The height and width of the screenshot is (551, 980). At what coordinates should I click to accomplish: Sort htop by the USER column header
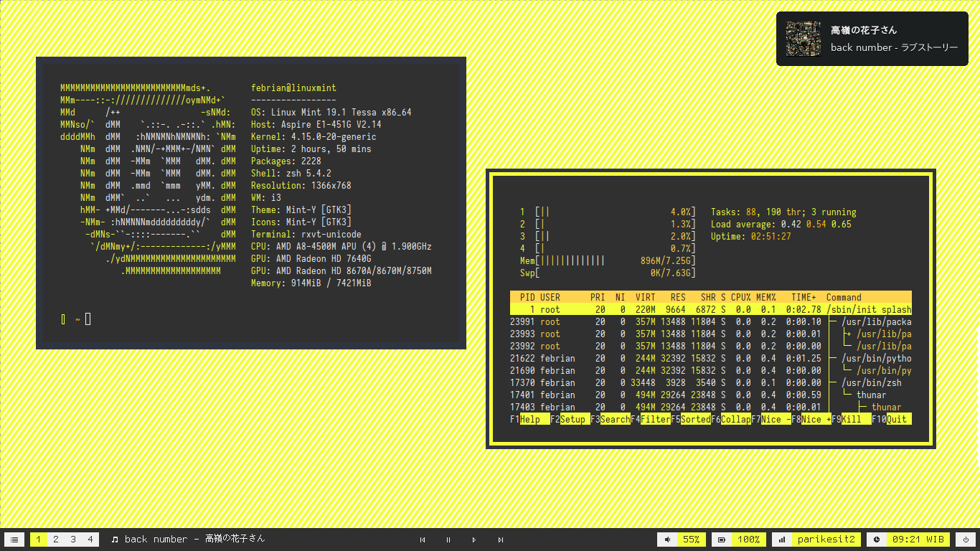coord(550,297)
